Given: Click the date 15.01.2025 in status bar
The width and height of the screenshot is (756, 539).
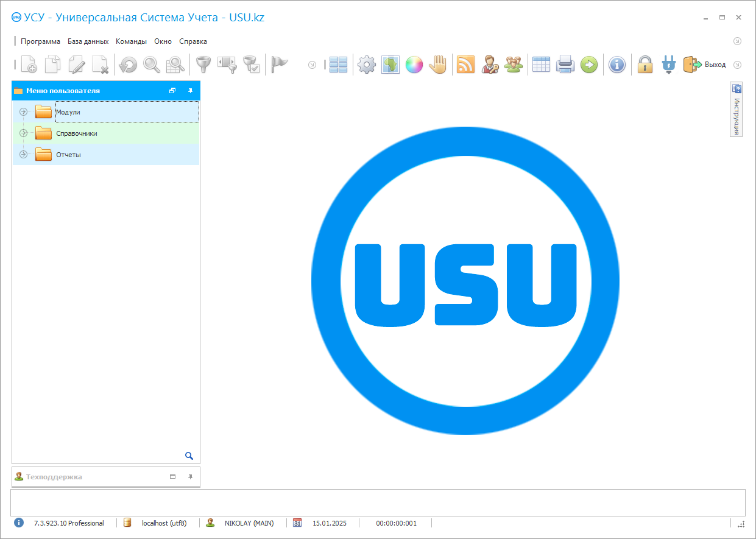Looking at the screenshot, I should [x=330, y=523].
